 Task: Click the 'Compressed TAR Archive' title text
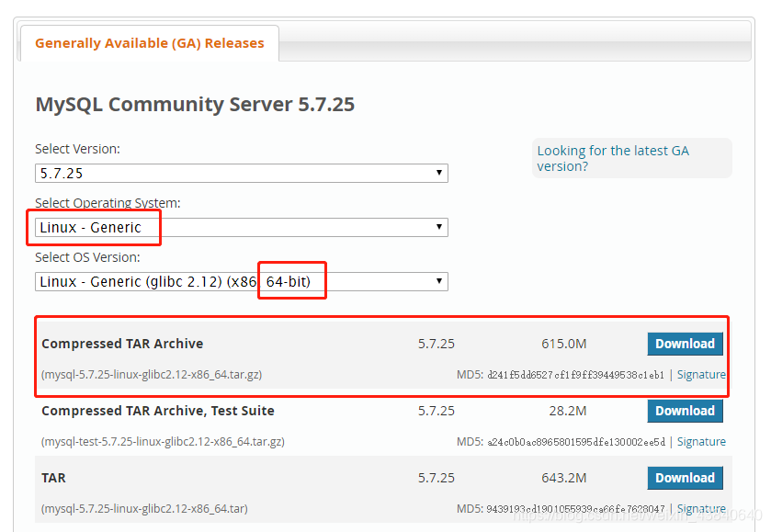point(122,344)
